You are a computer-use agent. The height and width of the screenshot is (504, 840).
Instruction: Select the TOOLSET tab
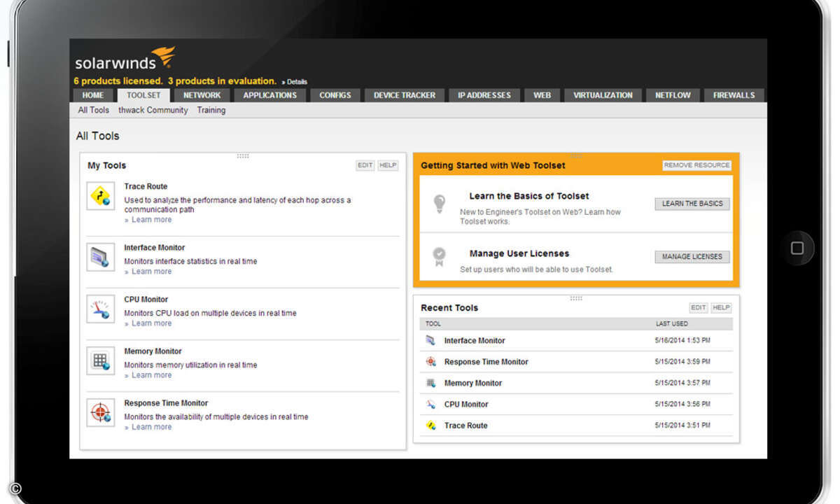[x=143, y=95]
